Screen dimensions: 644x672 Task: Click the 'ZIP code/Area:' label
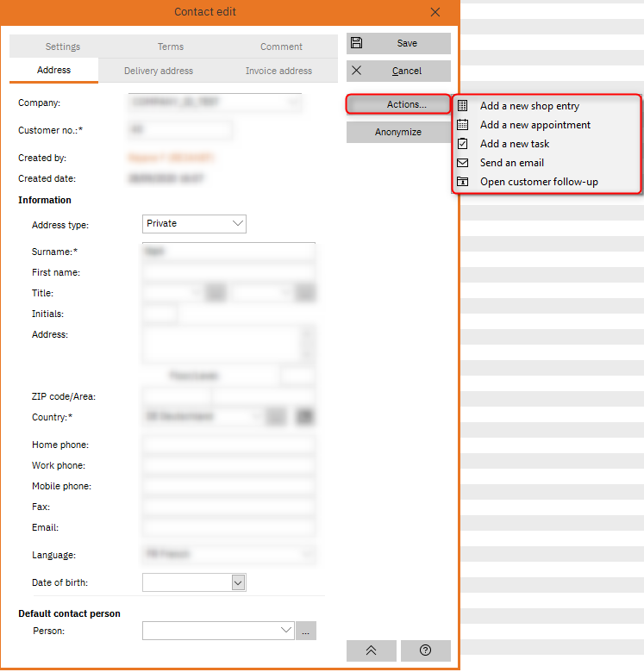pyautogui.click(x=64, y=396)
